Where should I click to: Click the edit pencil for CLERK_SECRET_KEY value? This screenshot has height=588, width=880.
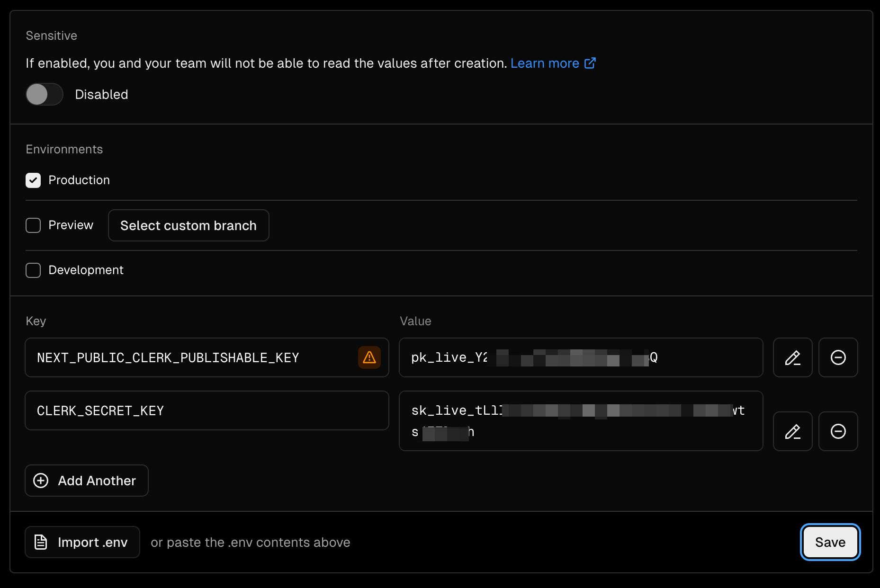[x=792, y=431]
